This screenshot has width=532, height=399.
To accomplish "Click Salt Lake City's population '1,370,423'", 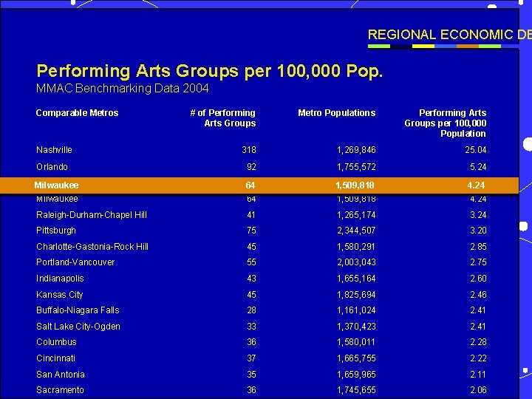I will 356,327.
